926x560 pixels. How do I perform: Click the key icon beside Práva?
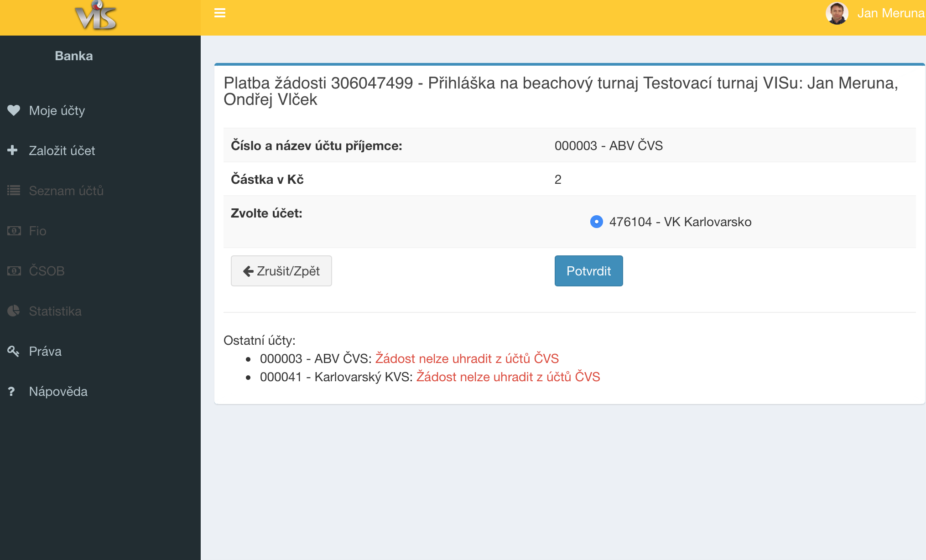(x=13, y=351)
